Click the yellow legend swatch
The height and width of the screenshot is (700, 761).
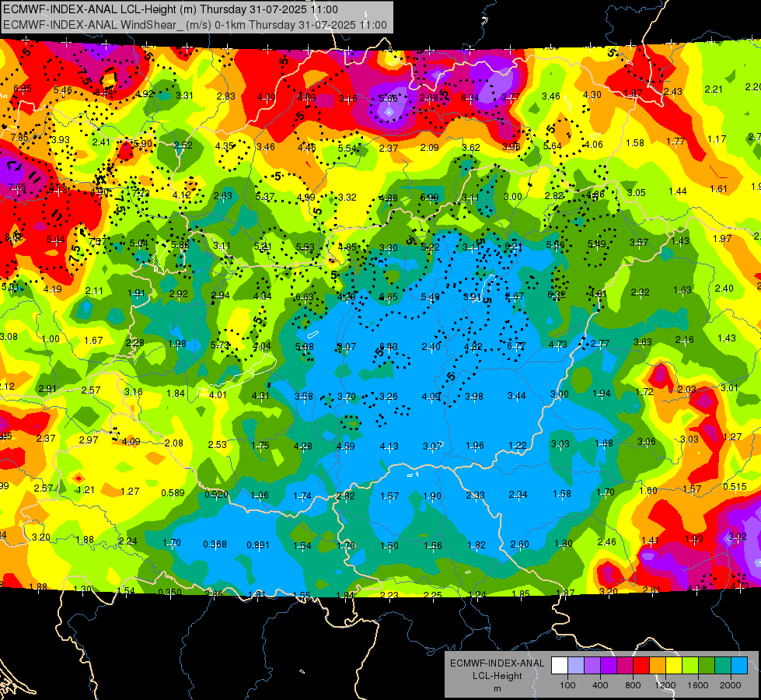click(x=674, y=665)
